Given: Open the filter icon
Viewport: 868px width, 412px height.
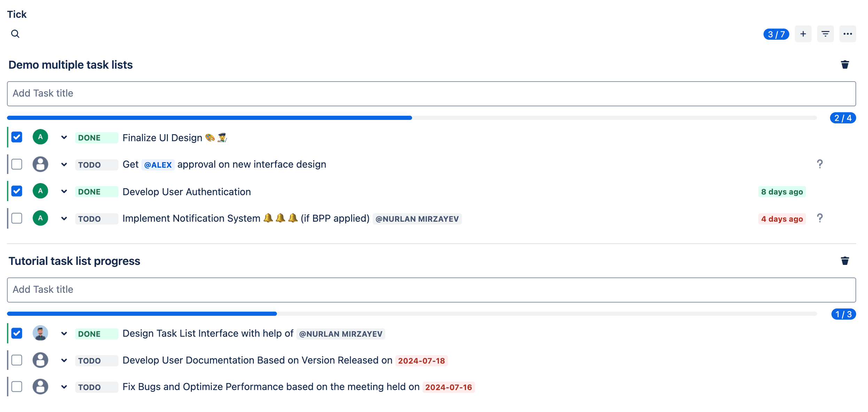Looking at the screenshot, I should [x=825, y=34].
